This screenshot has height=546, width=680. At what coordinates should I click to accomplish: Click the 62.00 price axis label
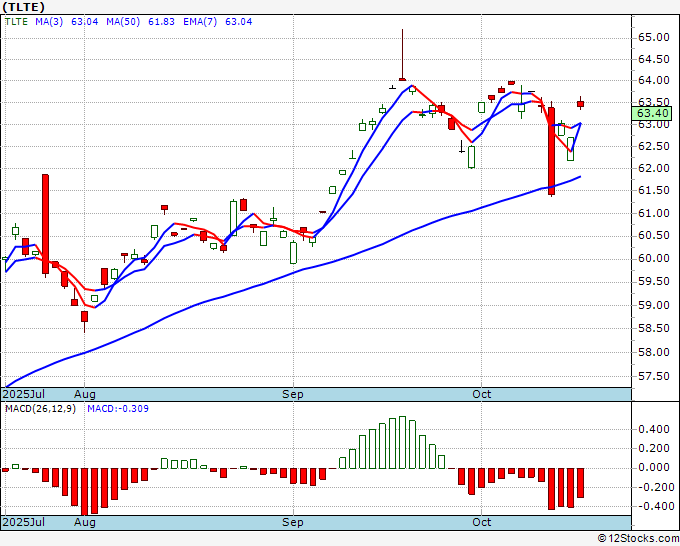654,169
